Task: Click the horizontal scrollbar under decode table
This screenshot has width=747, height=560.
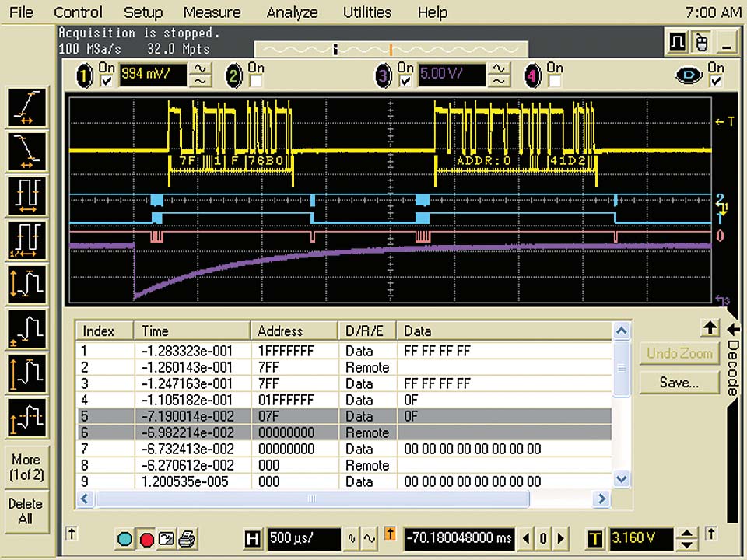Action: 311,499
